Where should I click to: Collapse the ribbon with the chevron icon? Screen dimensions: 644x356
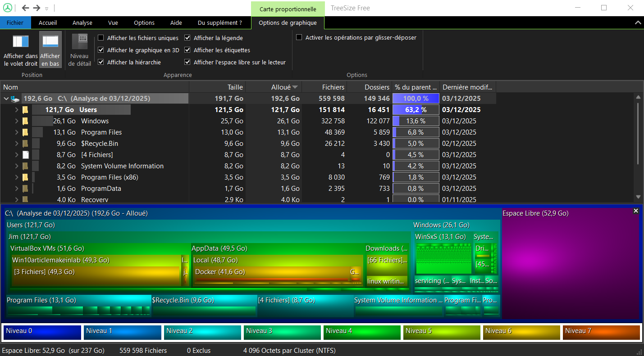click(x=637, y=23)
